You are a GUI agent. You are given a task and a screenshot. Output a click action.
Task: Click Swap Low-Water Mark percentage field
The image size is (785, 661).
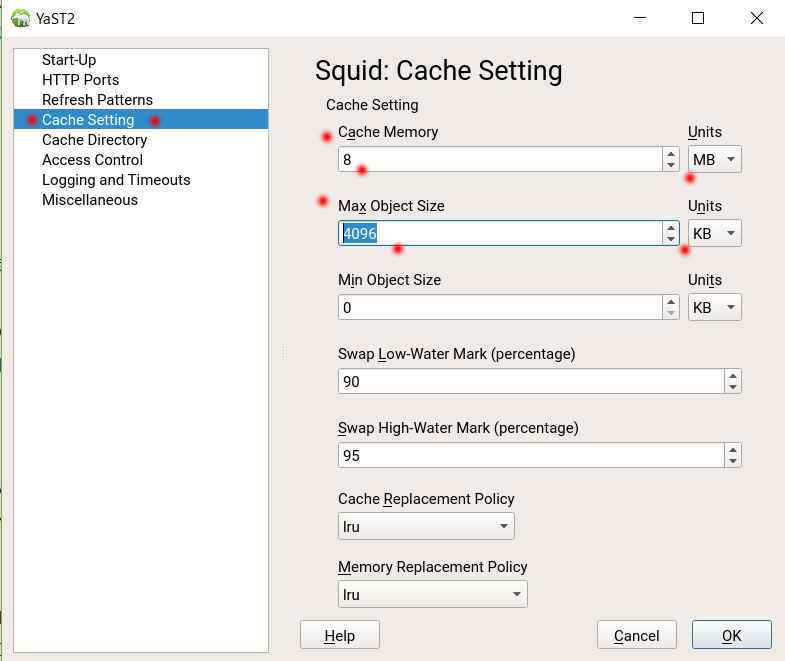pos(531,381)
